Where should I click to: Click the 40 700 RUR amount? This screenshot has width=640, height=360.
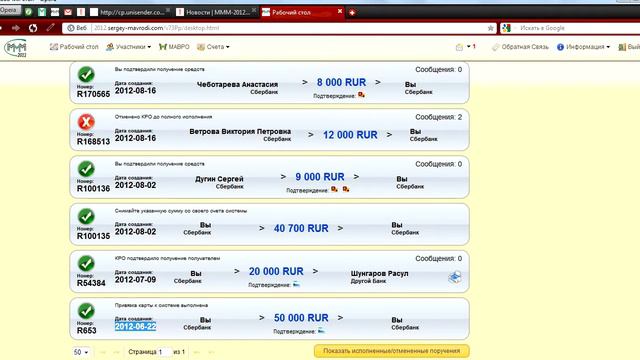point(301,228)
